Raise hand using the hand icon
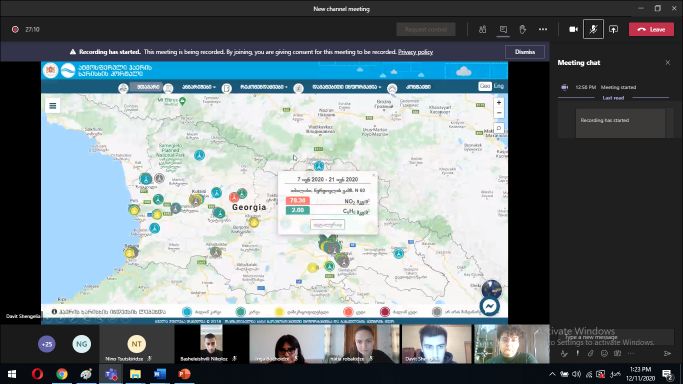 523,30
